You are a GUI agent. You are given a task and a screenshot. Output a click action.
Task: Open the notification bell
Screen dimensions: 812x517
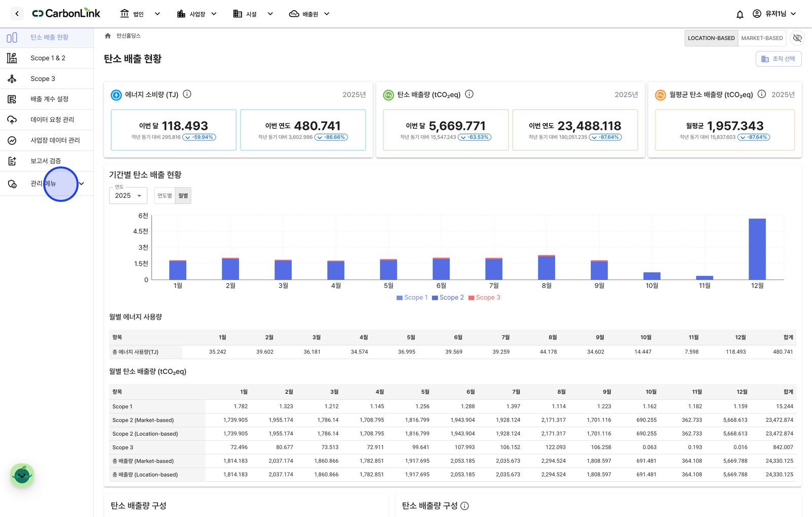(x=739, y=14)
